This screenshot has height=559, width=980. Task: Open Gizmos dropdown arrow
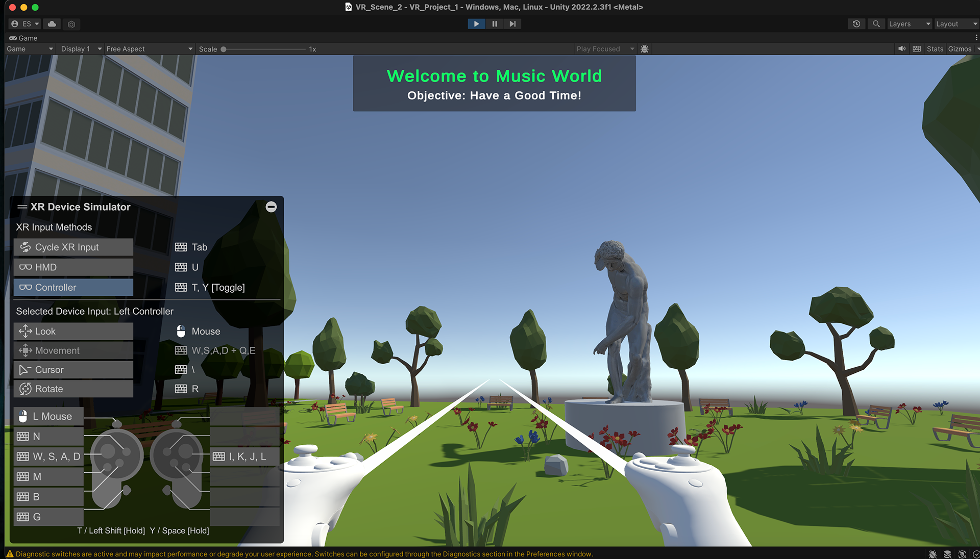(x=977, y=49)
